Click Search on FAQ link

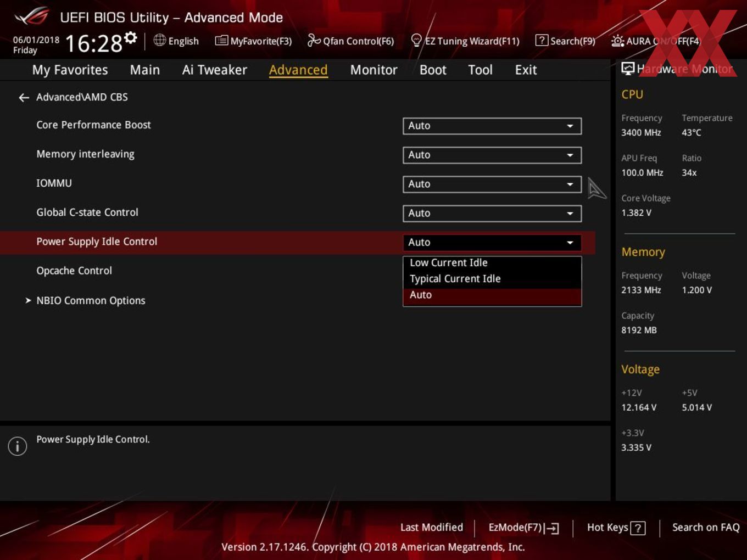[x=706, y=528]
